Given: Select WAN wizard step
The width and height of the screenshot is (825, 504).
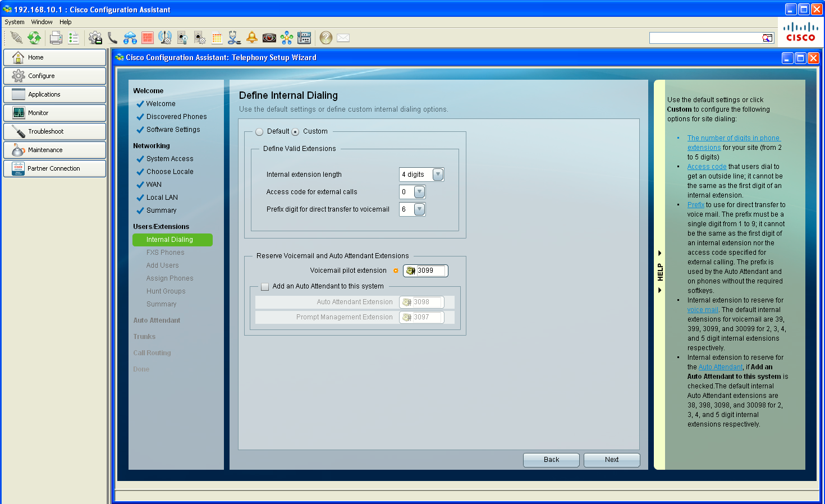Looking at the screenshot, I should (x=154, y=185).
